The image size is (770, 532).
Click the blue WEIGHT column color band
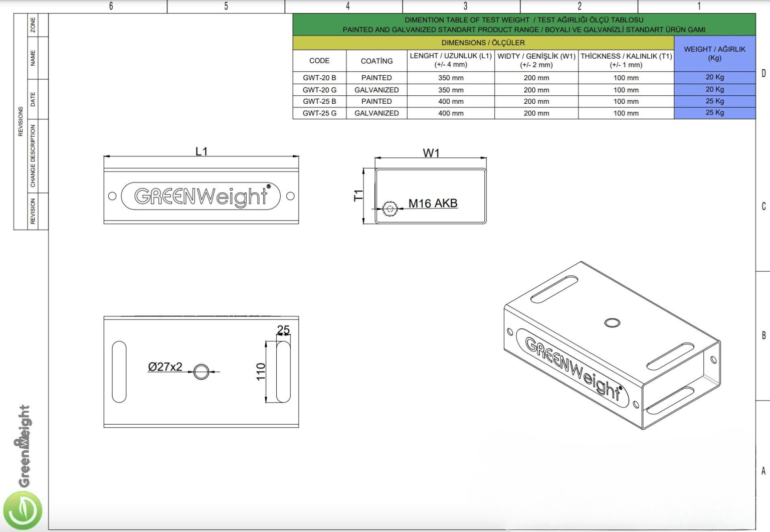coord(714,78)
